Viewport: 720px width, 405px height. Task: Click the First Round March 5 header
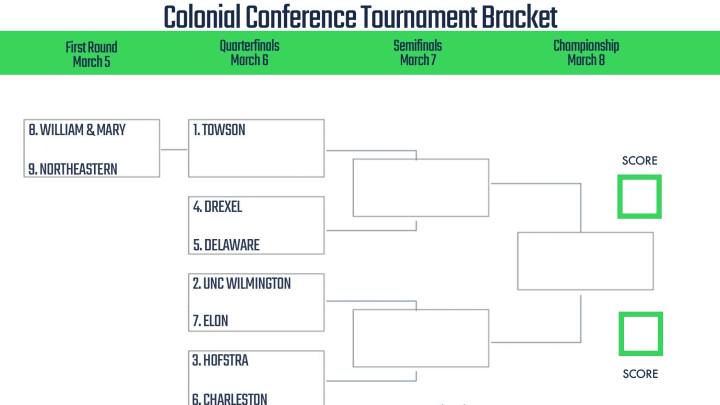coord(91,54)
